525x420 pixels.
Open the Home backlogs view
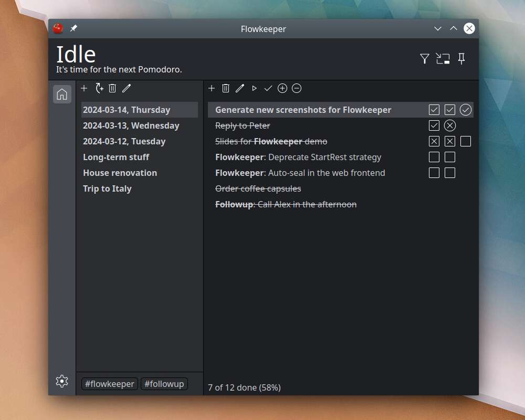pyautogui.click(x=62, y=94)
